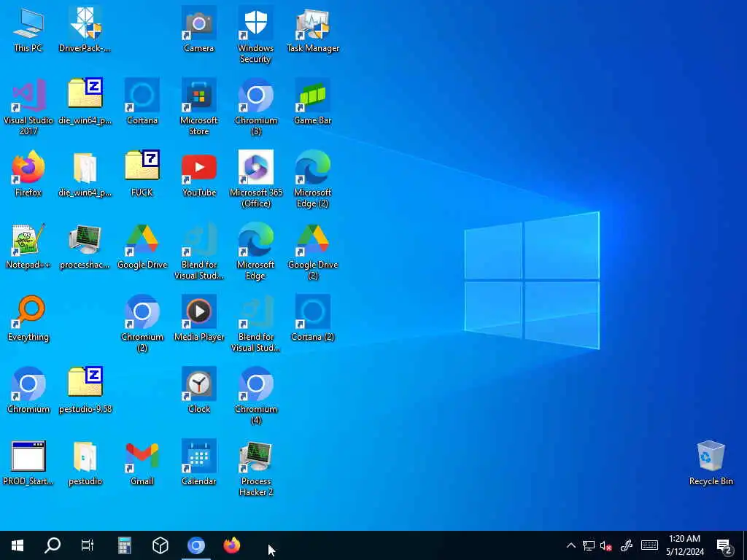This screenshot has width=747, height=560.
Task: Open the This PC desktop icon
Action: point(28,29)
